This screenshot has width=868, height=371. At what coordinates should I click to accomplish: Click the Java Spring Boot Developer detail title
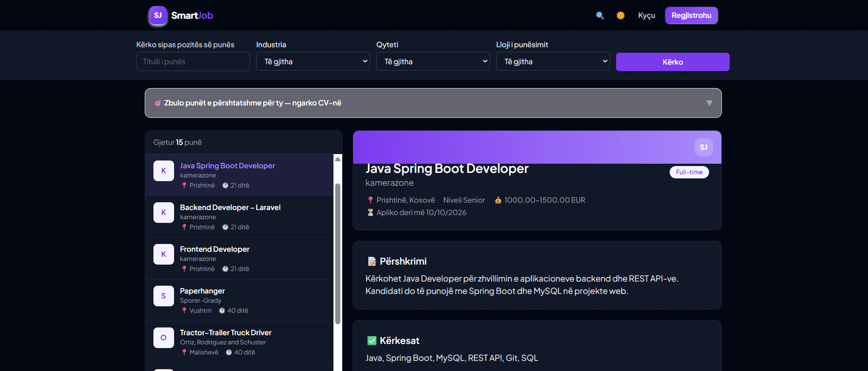[x=447, y=169]
